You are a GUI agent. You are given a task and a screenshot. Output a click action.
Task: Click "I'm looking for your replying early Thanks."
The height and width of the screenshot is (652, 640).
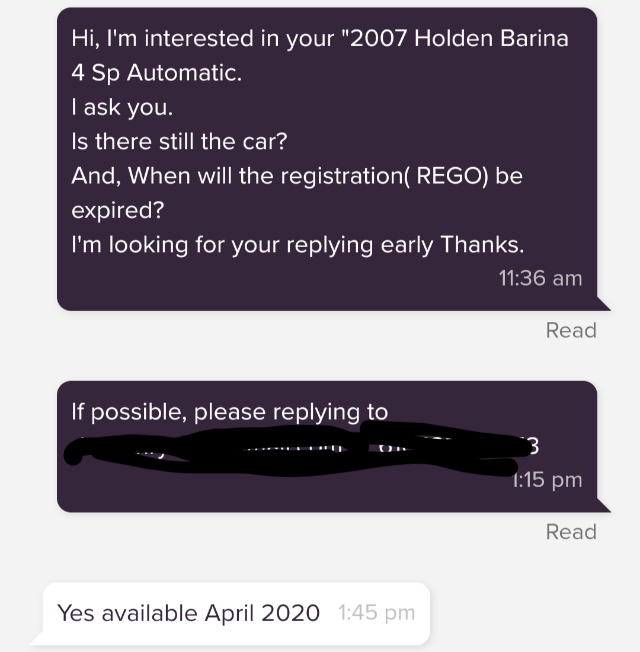298,245
